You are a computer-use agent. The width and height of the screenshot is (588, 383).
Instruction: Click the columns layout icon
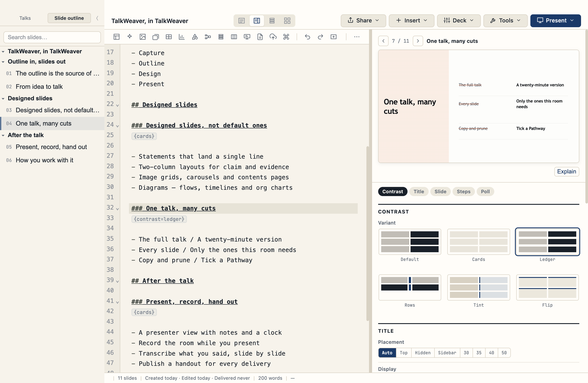tap(234, 37)
